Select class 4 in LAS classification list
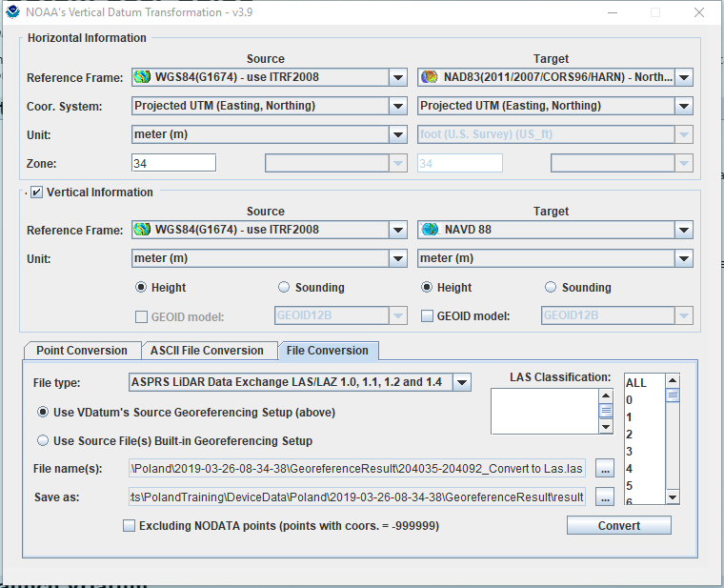The width and height of the screenshot is (724, 588). [x=645, y=468]
